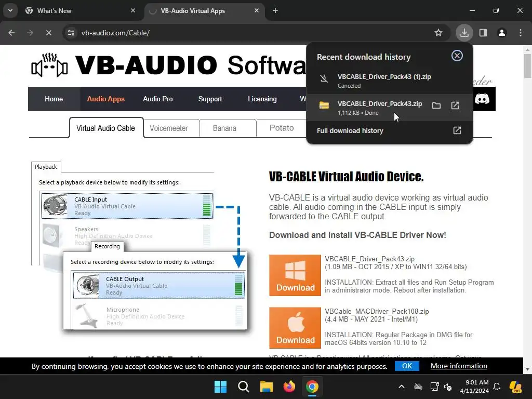Click the page vertical scrollbar thumb
This screenshot has height=399, width=532.
click(528, 66)
